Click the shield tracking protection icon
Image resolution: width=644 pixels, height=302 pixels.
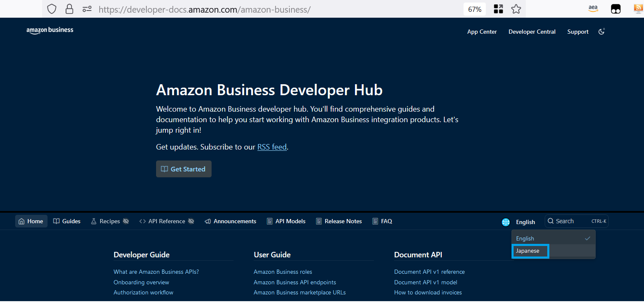pyautogui.click(x=52, y=9)
